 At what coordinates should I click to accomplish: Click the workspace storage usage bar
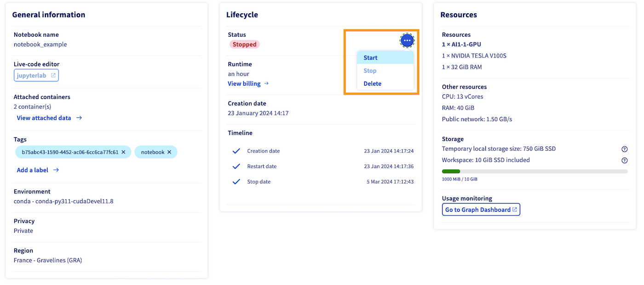(535, 171)
